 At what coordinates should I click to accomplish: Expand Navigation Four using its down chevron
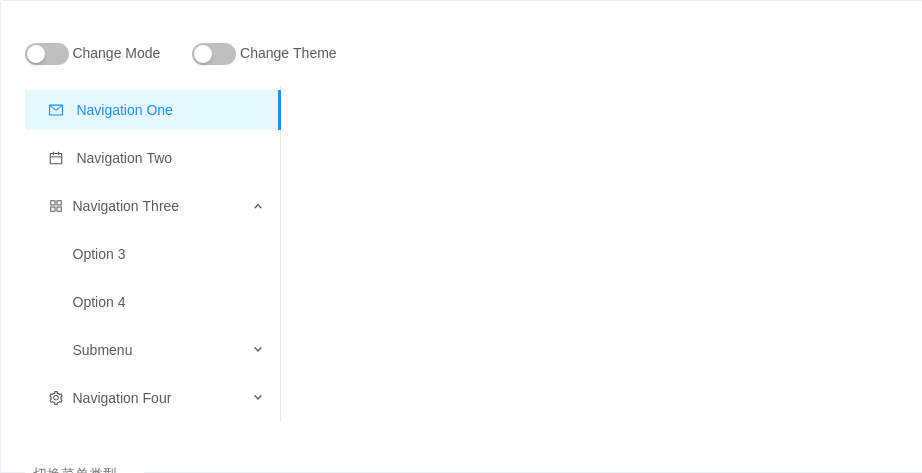(x=258, y=398)
